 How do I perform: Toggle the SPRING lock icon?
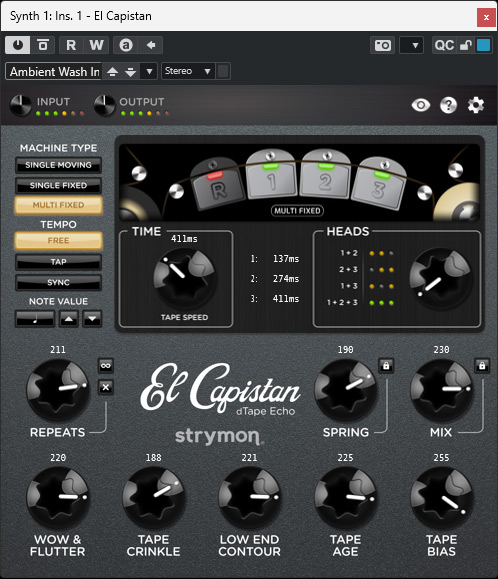(x=386, y=366)
